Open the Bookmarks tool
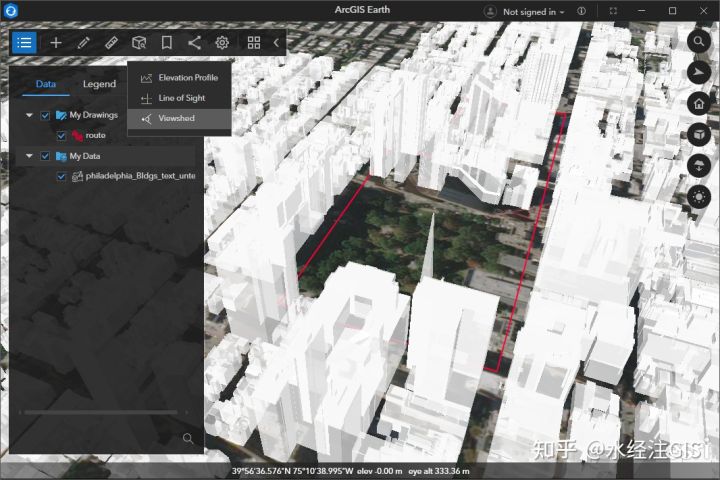Viewport: 720px width, 480px height. pos(167,43)
